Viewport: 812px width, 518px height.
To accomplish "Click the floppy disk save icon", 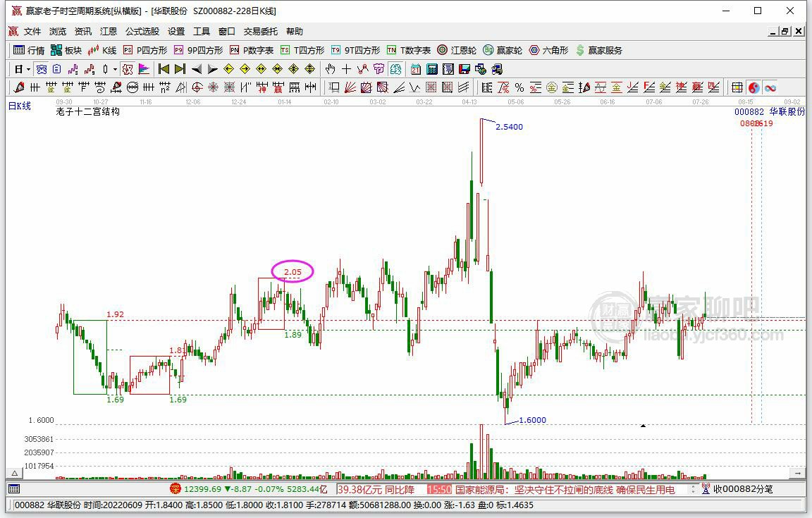I will pos(464,69).
